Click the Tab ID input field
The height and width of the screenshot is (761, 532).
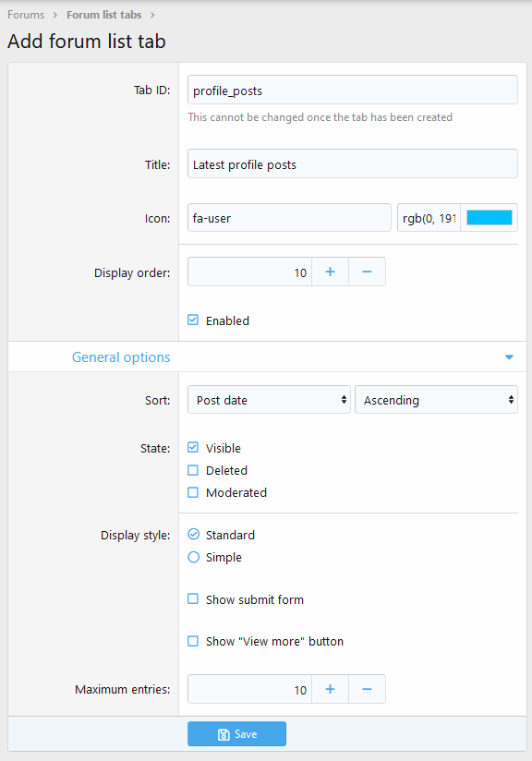[x=353, y=90]
